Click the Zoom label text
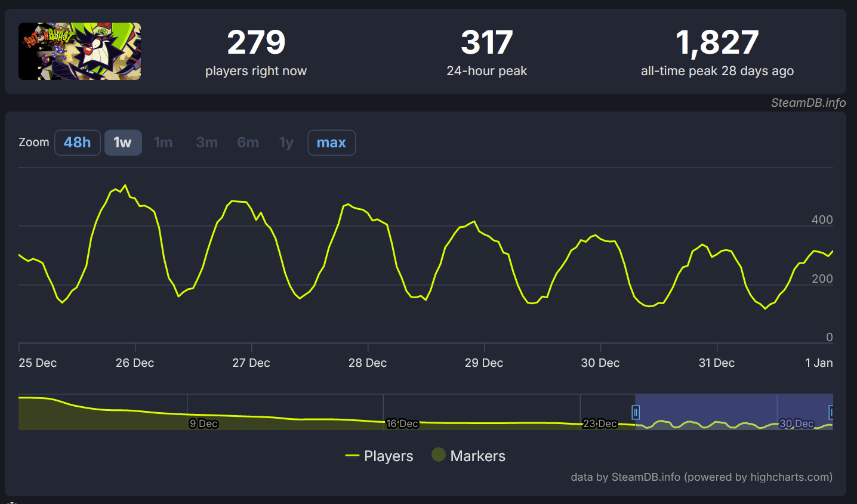This screenshot has height=504, width=857. pyautogui.click(x=34, y=142)
